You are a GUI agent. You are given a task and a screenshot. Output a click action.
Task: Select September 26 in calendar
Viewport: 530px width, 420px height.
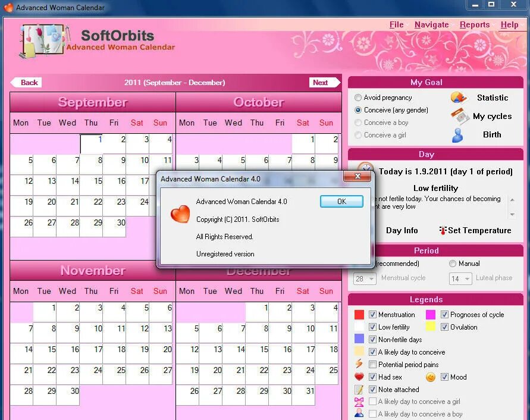click(x=21, y=227)
